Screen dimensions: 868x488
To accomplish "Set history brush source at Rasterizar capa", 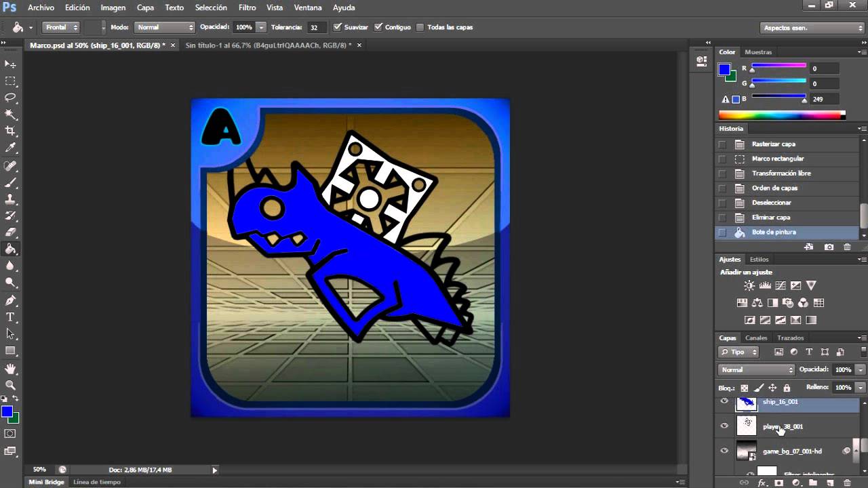I will [x=722, y=144].
